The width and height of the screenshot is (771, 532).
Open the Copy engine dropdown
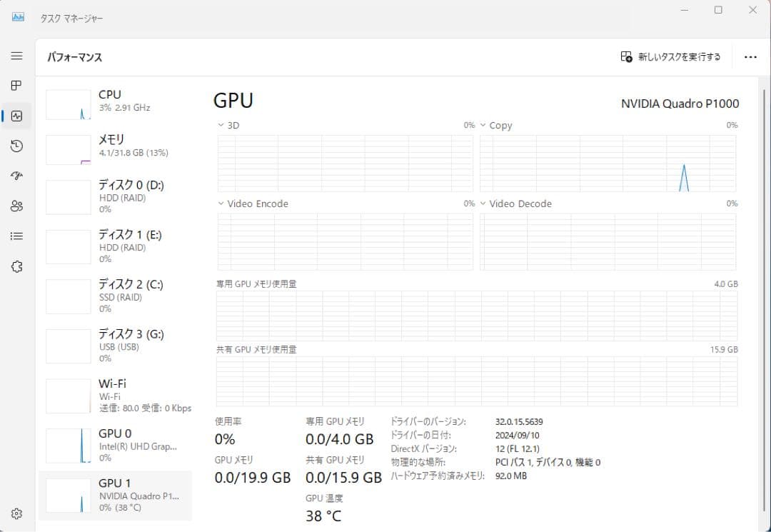tap(485, 125)
